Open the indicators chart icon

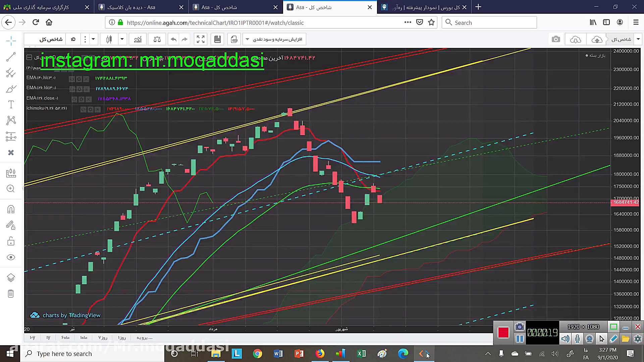(x=138, y=39)
